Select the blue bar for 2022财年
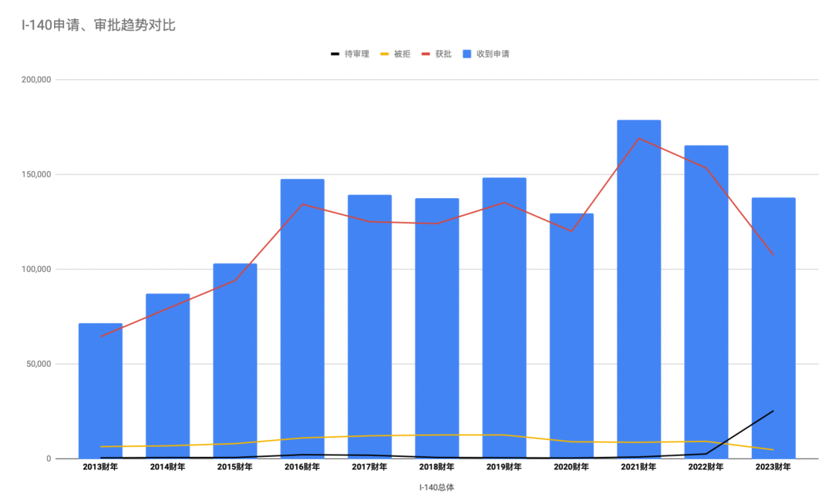The image size is (833, 504). pyautogui.click(x=706, y=302)
